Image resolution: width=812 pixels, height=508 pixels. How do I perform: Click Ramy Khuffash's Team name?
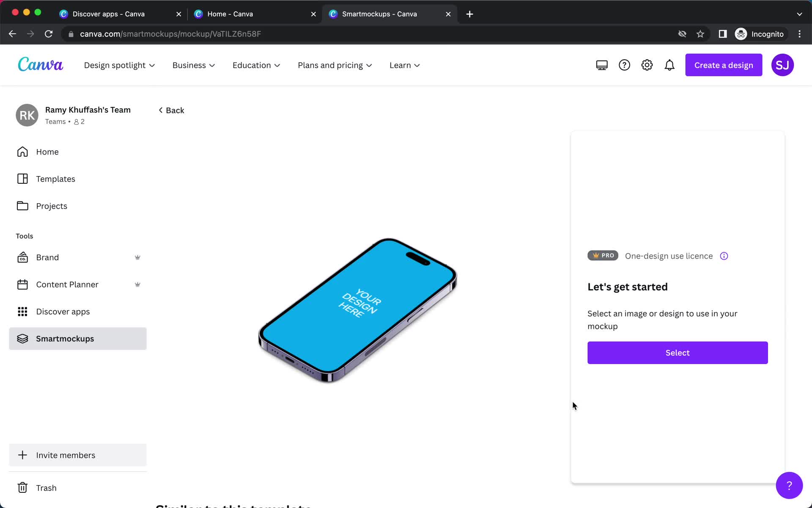click(88, 110)
